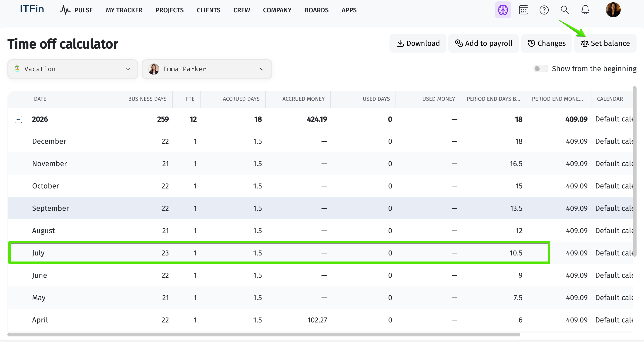Click the Download button
This screenshot has height=342, width=644.
click(418, 43)
